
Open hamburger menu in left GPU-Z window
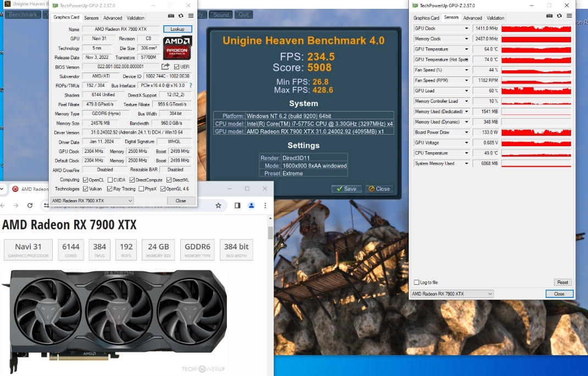tap(191, 16)
